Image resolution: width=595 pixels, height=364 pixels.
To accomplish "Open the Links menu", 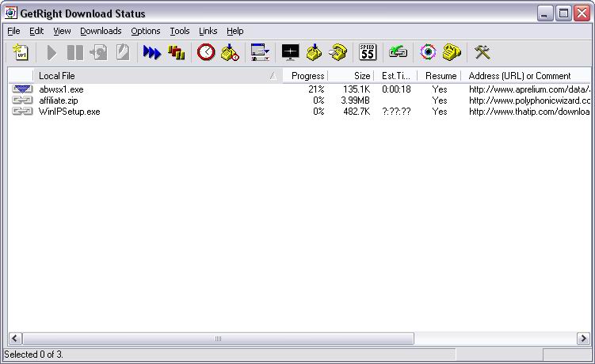I will click(x=208, y=31).
